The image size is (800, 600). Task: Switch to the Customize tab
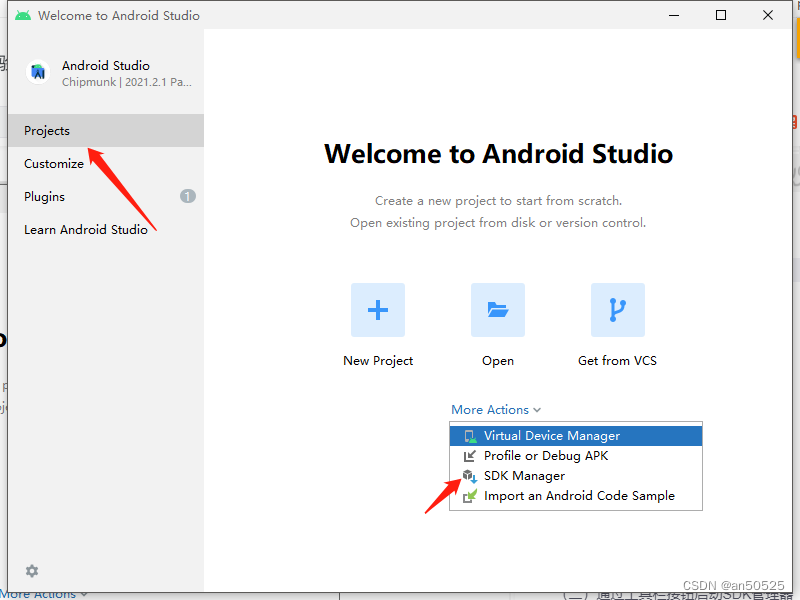tap(106, 164)
